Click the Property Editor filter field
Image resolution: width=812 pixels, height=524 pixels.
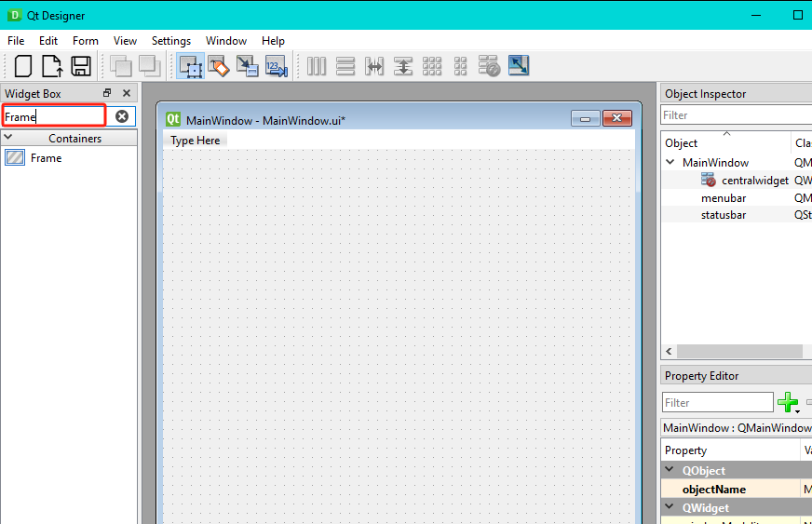point(718,402)
